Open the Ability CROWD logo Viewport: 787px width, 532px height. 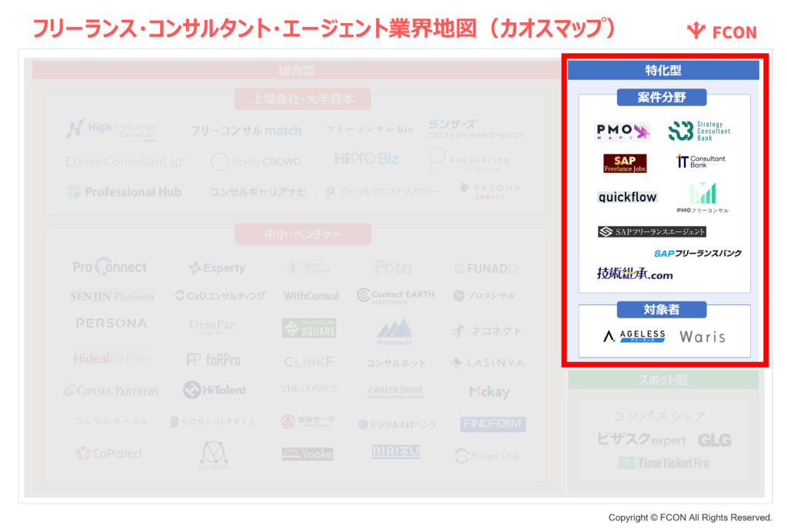coord(255,161)
